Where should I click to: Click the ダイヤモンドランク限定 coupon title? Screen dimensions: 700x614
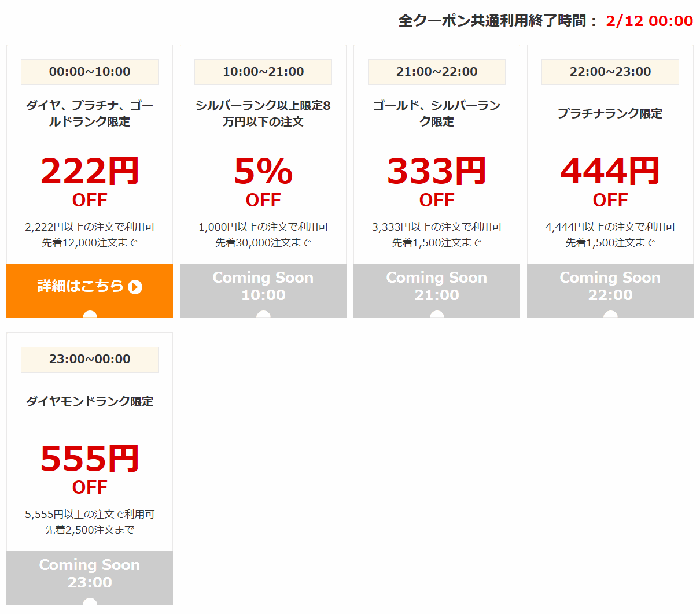90,401
